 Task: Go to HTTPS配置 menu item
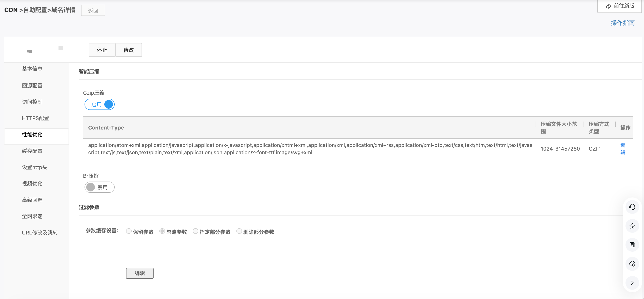click(35, 118)
